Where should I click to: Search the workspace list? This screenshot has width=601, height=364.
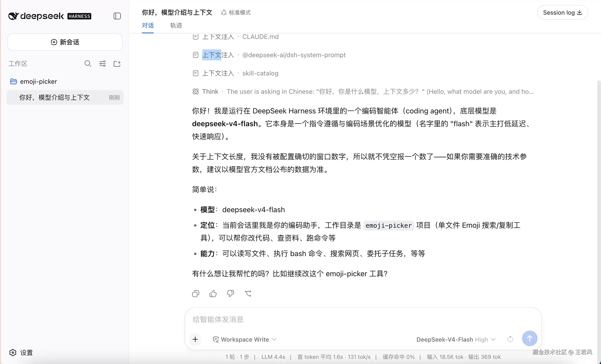pos(88,64)
